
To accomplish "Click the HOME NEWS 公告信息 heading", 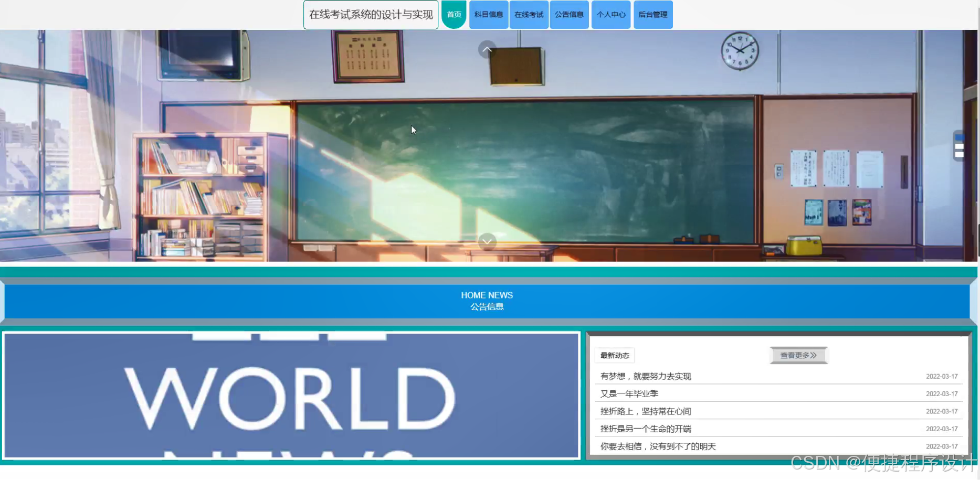I will 487,301.
